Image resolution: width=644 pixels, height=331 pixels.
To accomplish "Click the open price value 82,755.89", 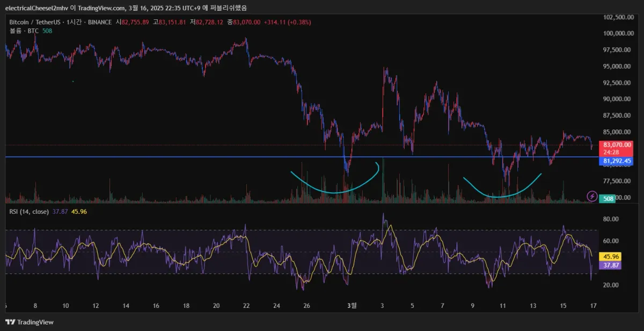I will (x=135, y=22).
